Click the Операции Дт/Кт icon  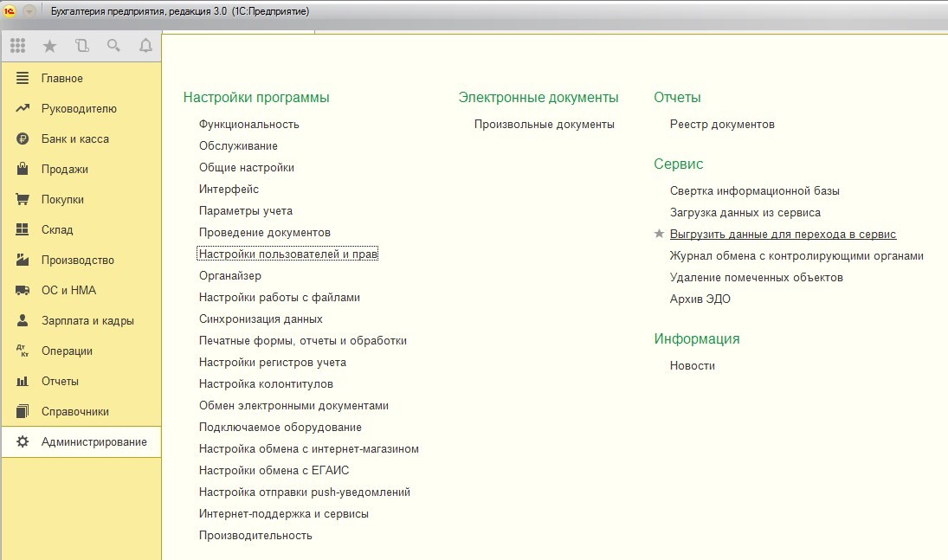tap(23, 351)
